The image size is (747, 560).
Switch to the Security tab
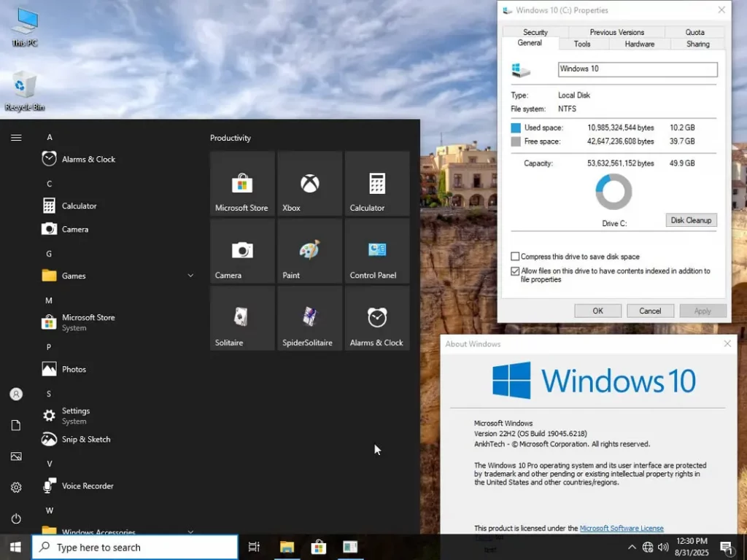coord(535,32)
